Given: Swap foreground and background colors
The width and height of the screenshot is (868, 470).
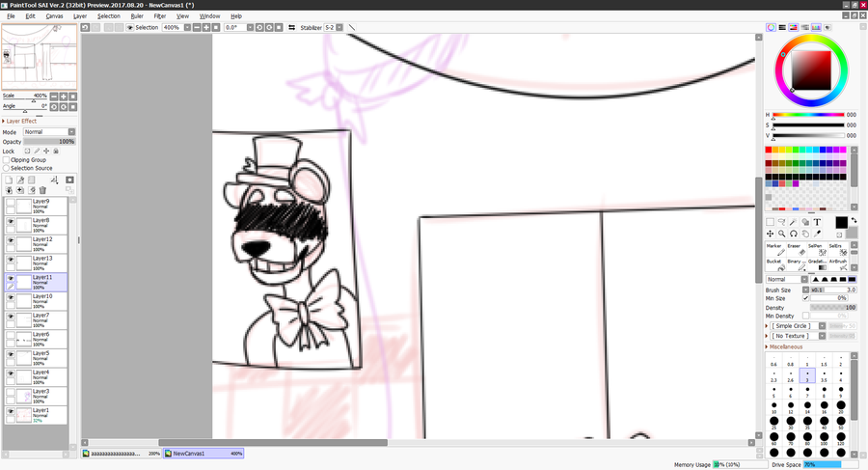Looking at the screenshot, I should click(854, 221).
